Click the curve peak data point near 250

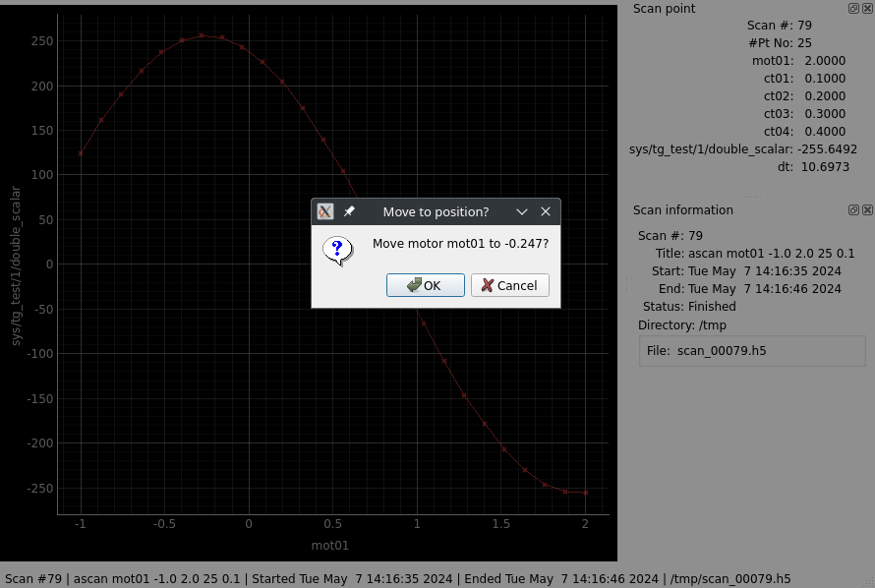tap(203, 35)
